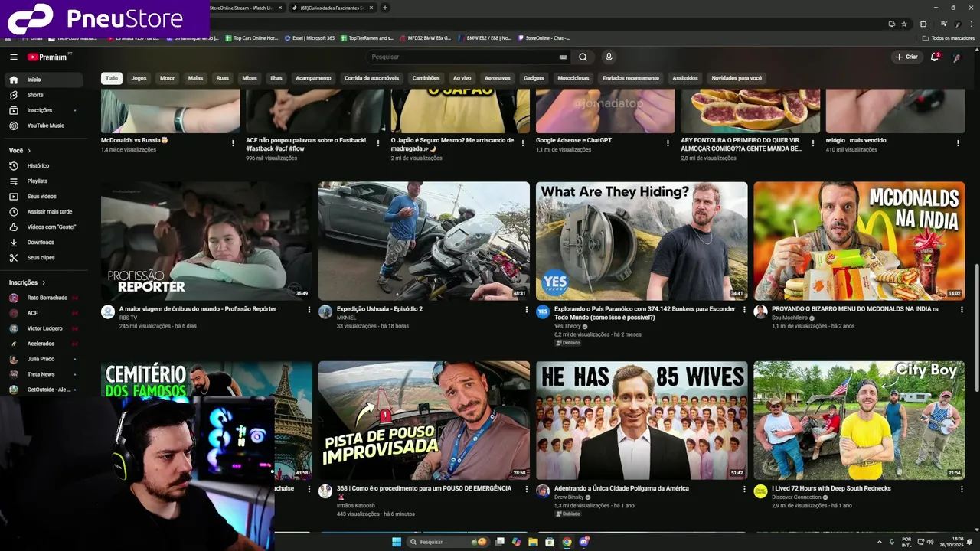Bookmark this page with star icon

point(904,24)
